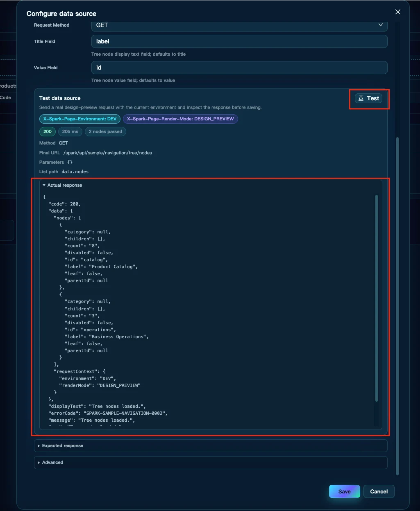This screenshot has width=420, height=511.
Task: Click the 205 ms timing badge
Action: pos(70,131)
